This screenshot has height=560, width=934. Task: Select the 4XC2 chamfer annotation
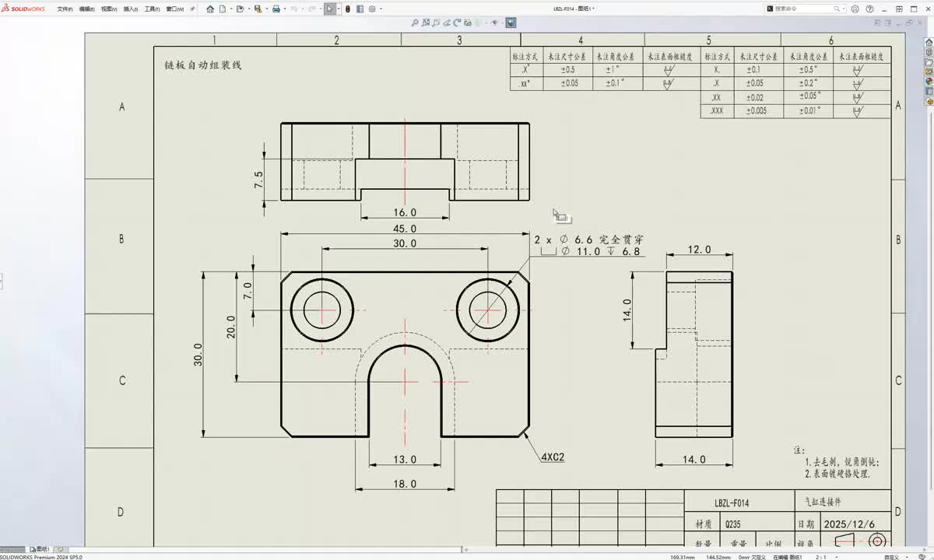tap(552, 457)
